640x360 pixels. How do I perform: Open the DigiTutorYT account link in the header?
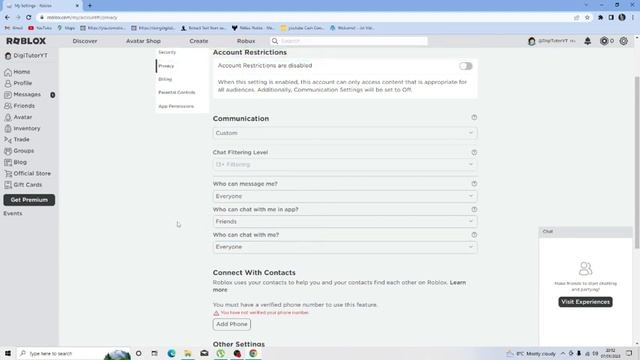pyautogui.click(x=552, y=41)
